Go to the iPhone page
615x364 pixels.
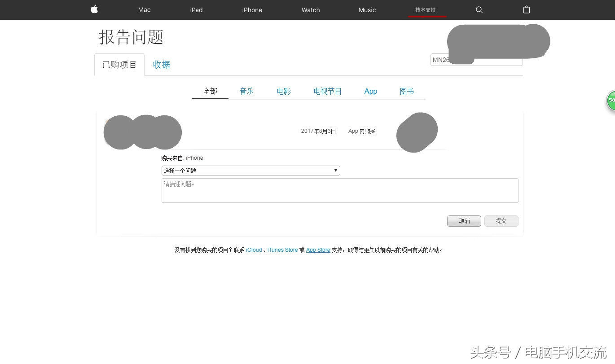(252, 9)
